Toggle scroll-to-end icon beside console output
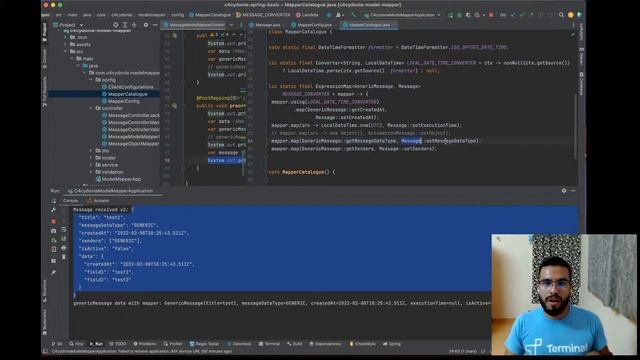The height and width of the screenshot is (360, 640). [x=64, y=239]
